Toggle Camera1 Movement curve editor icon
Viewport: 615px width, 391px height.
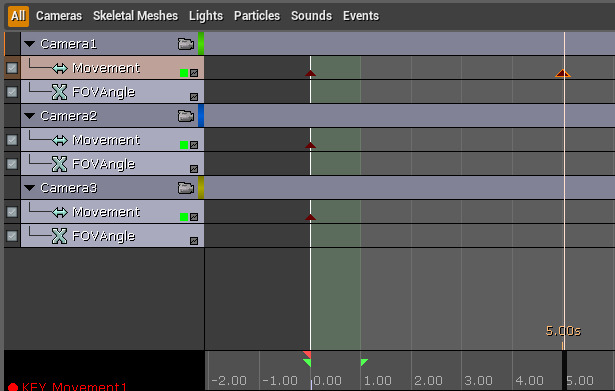click(194, 73)
